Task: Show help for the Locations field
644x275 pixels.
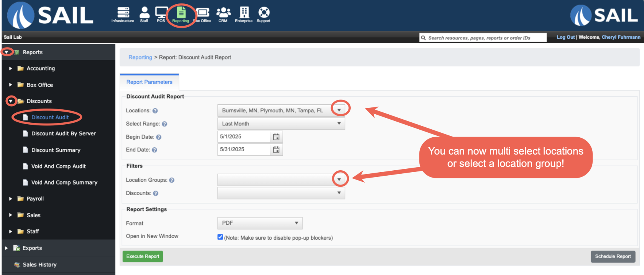Action: (155, 111)
